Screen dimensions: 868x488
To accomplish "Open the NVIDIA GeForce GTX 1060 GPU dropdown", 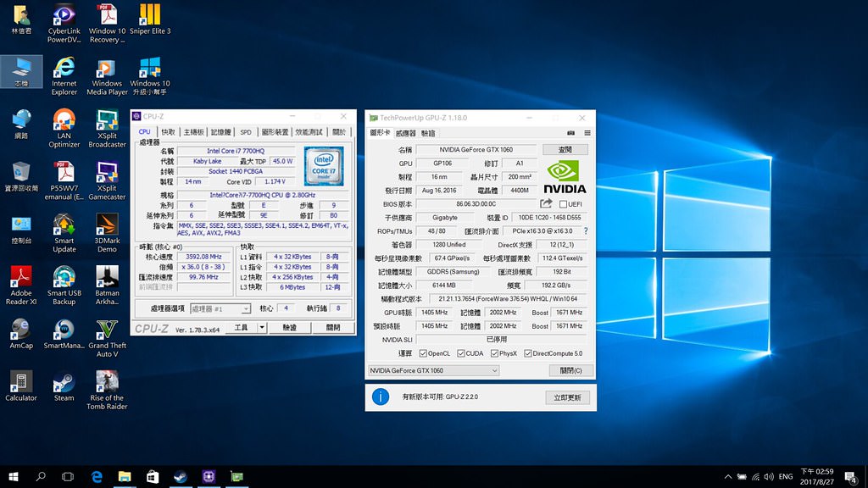I will pyautogui.click(x=433, y=371).
